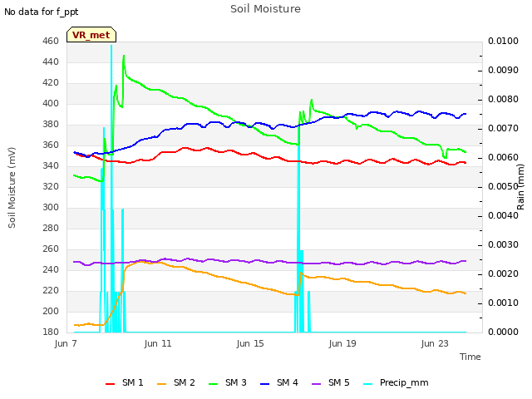Click the 0.0070 right-axis tick label
Viewport: 532px width, 399px height.
(x=503, y=128)
